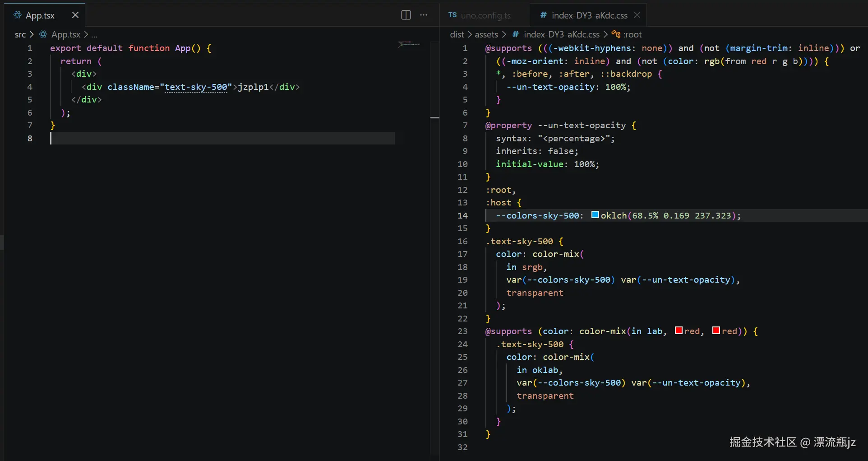Close the index-DY3-aKdc.css tab

[637, 15]
